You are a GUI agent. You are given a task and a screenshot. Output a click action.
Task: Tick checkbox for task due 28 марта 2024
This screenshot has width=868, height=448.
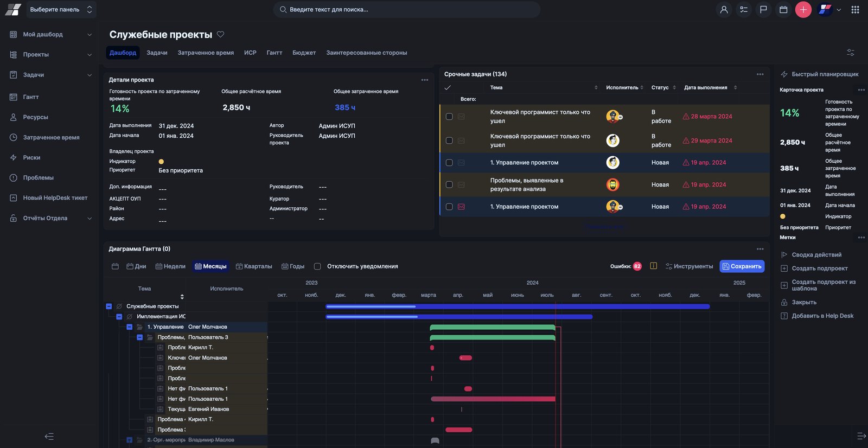449,117
